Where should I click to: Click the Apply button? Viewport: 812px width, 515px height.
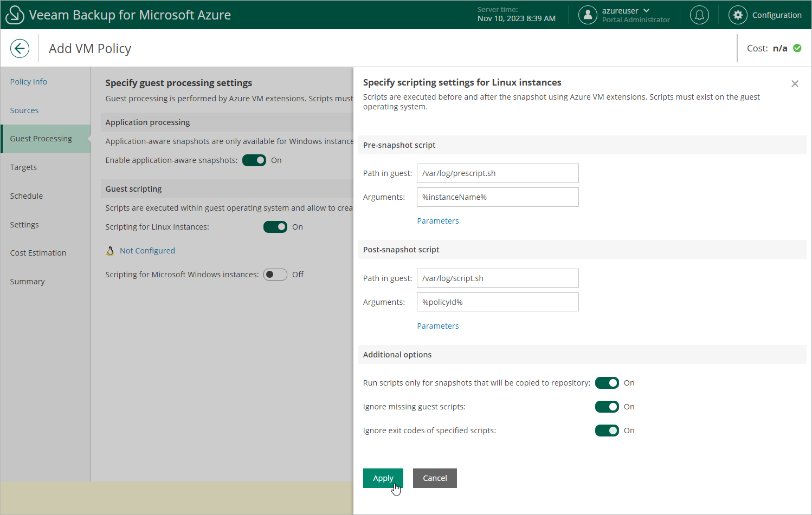pyautogui.click(x=383, y=478)
